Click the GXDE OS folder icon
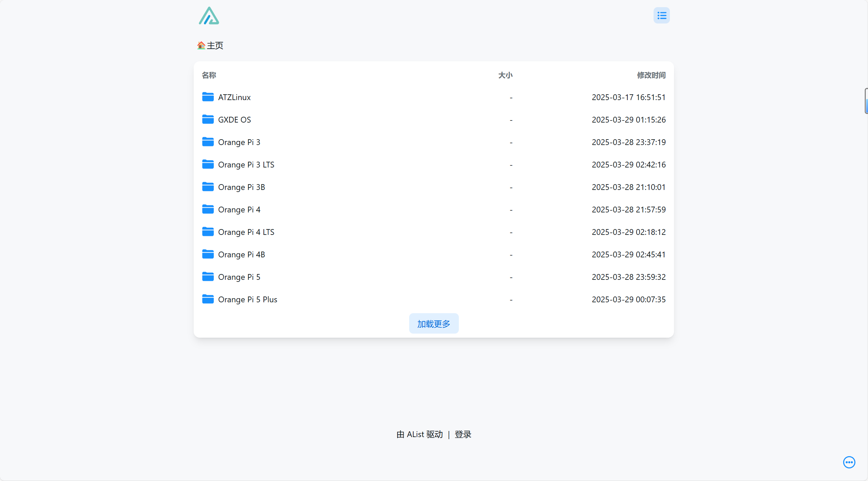The image size is (868, 481). [208, 119]
